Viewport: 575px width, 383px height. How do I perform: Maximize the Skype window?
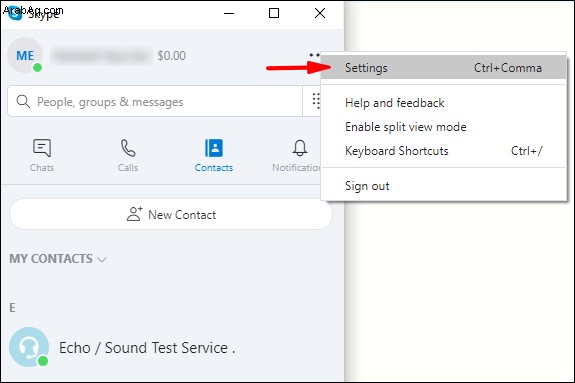tap(274, 14)
